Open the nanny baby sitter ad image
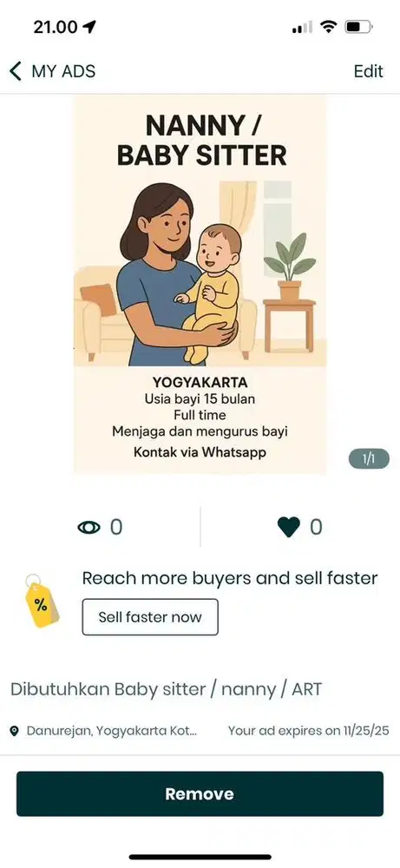400x868 pixels. point(200,285)
